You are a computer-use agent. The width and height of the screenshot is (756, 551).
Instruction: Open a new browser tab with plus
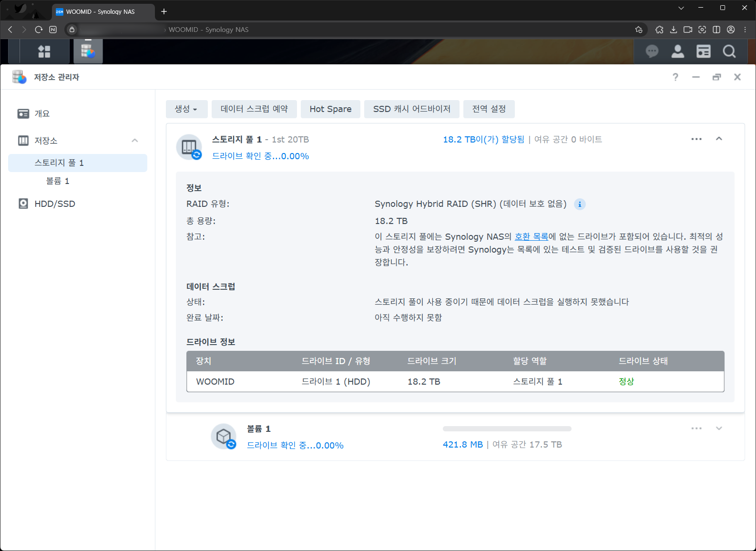(164, 11)
